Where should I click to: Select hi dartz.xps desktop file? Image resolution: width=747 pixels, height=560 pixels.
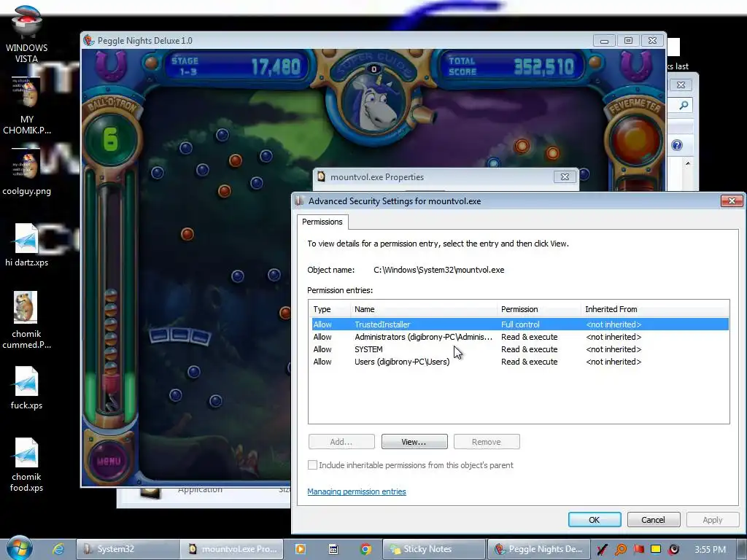(x=27, y=245)
